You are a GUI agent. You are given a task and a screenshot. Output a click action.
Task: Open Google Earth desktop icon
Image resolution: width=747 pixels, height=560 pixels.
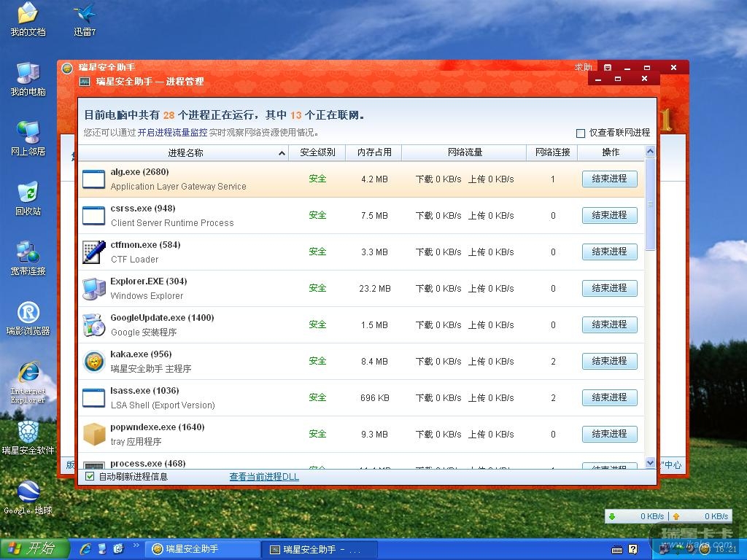[x=28, y=492]
